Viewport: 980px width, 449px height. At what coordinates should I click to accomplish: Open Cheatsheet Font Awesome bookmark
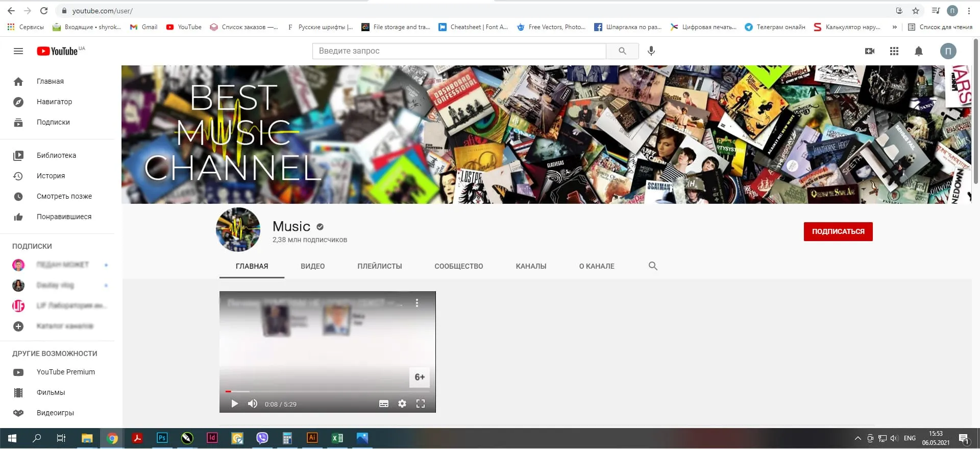pyautogui.click(x=474, y=27)
